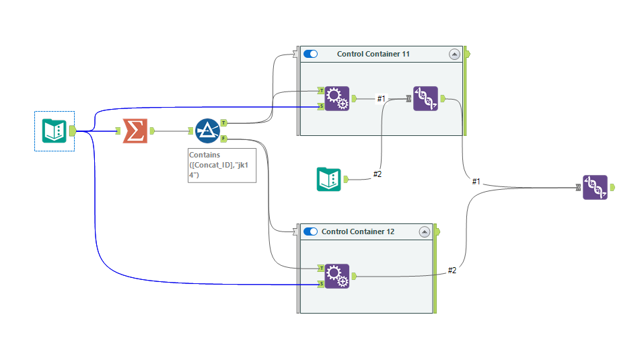Click Container 11 macro S input anchor
This screenshot has height=358, width=644.
coord(321,106)
